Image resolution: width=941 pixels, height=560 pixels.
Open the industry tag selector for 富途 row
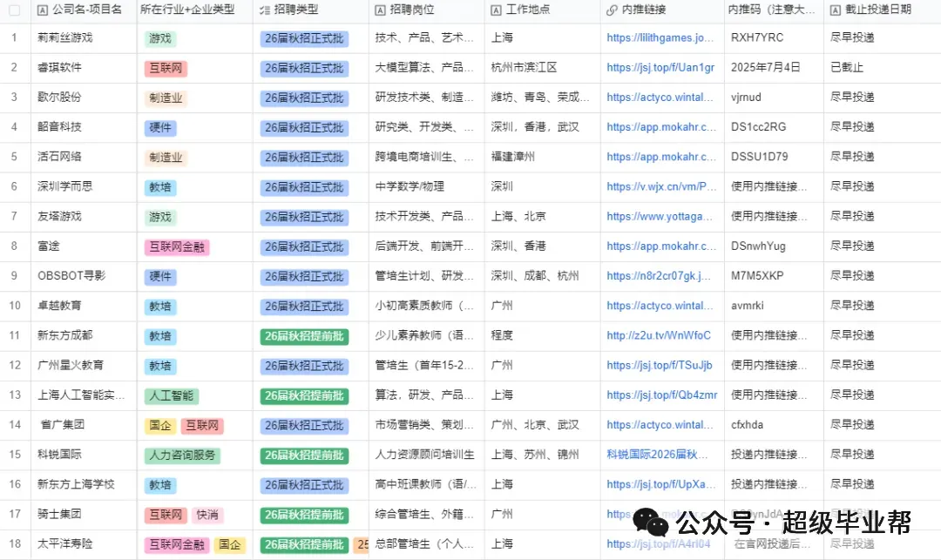coord(177,246)
